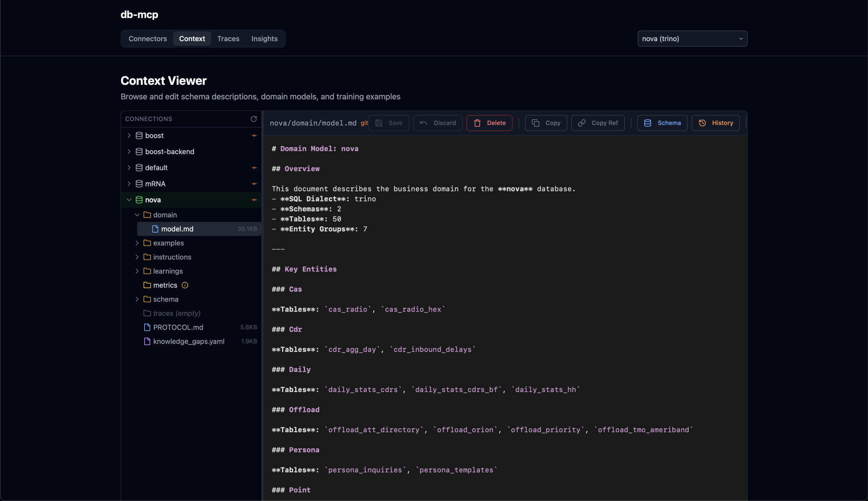
Task: Click the Copy Ref link icon
Action: [581, 123]
